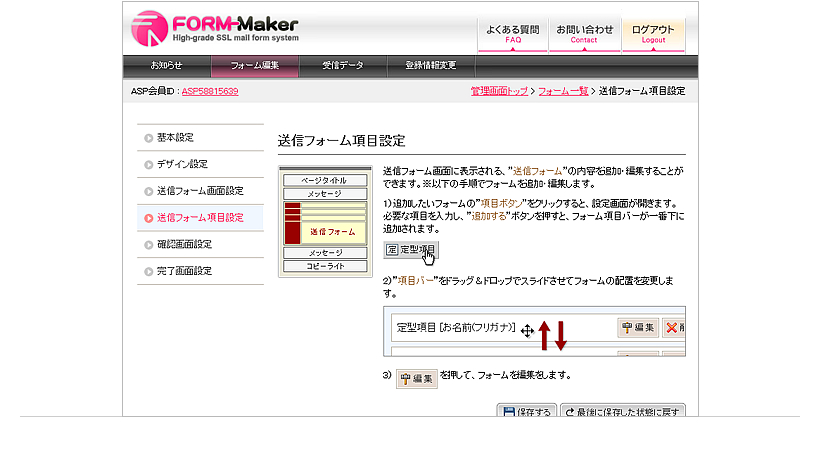The height and width of the screenshot is (460, 820).
Task: Select 送信フォーム項目設定 in the sidebar
Action: coord(200,217)
